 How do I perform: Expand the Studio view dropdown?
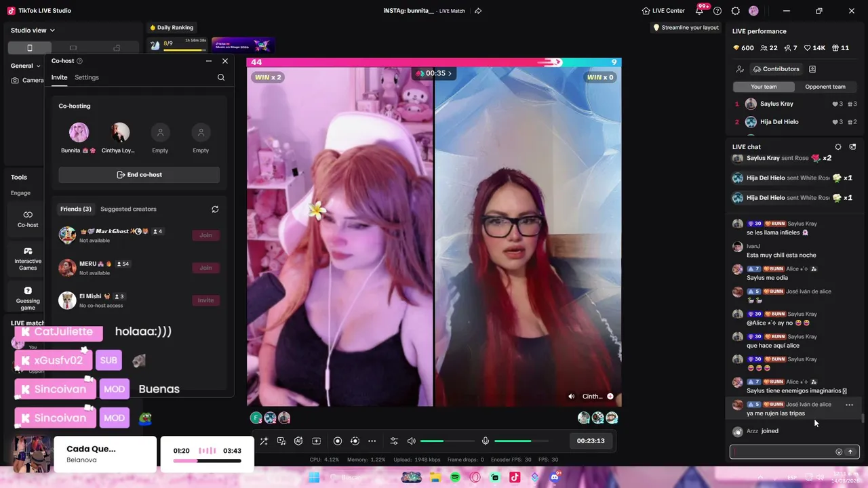pos(33,30)
